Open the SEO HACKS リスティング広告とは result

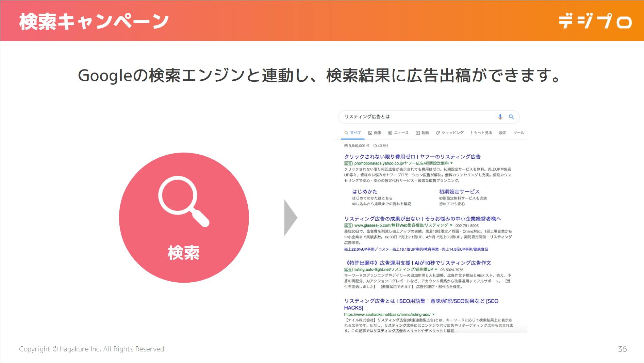point(421,301)
